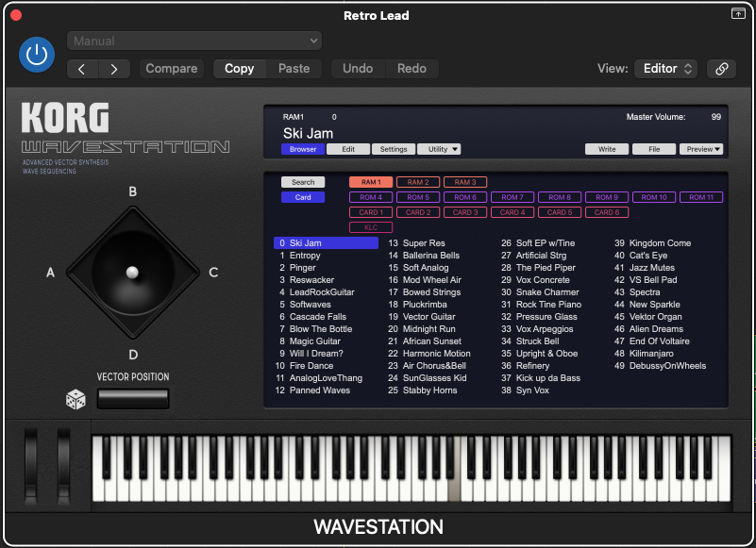This screenshot has width=756, height=548.
Task: Click the Write button
Action: pos(607,149)
